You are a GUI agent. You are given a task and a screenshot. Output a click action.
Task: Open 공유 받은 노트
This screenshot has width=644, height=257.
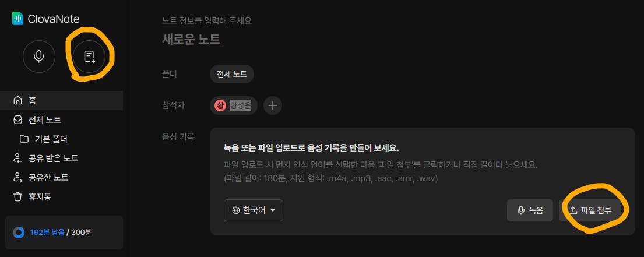pos(62,158)
